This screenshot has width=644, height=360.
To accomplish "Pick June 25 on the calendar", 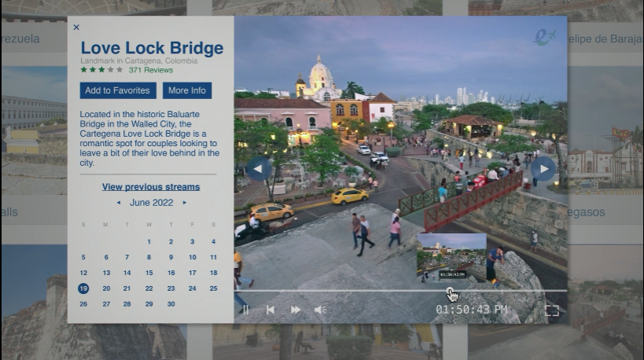I will click(213, 288).
